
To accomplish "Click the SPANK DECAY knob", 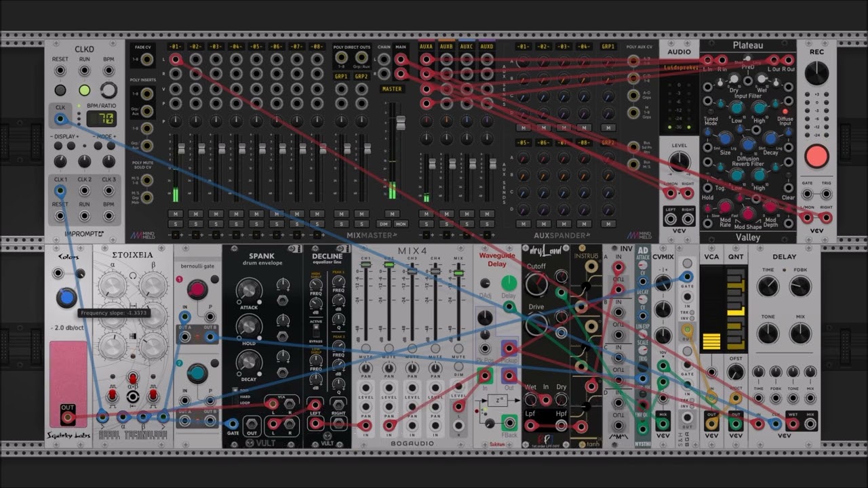I will pyautogui.click(x=249, y=363).
